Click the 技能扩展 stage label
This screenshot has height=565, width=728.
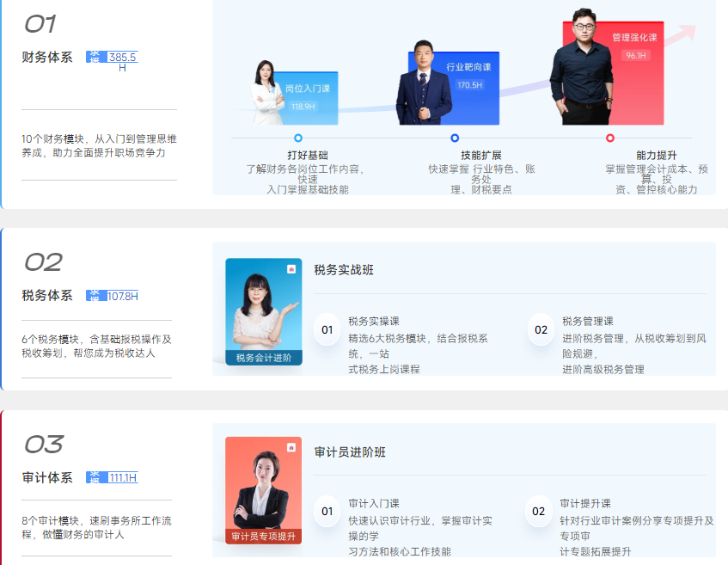click(x=481, y=155)
